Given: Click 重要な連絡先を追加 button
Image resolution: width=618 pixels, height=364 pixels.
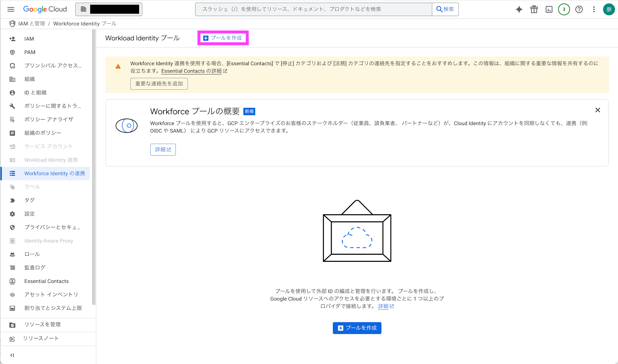Looking at the screenshot, I should click(x=159, y=84).
